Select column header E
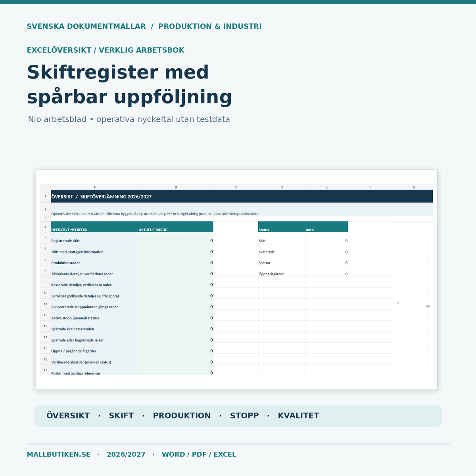 326,187
